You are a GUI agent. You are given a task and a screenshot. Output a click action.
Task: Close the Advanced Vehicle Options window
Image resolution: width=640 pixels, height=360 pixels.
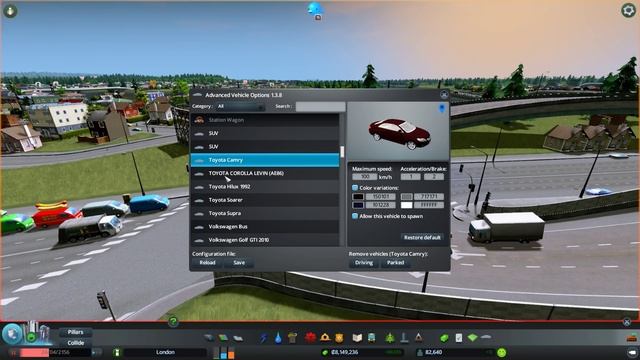point(444,95)
